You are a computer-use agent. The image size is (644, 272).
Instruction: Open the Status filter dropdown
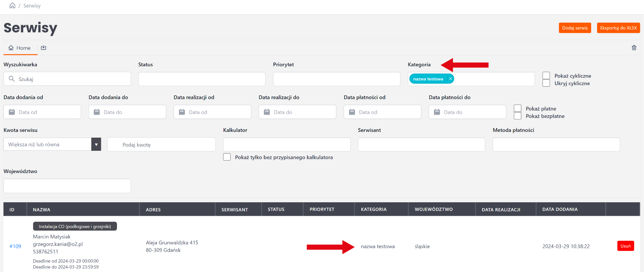(x=202, y=79)
